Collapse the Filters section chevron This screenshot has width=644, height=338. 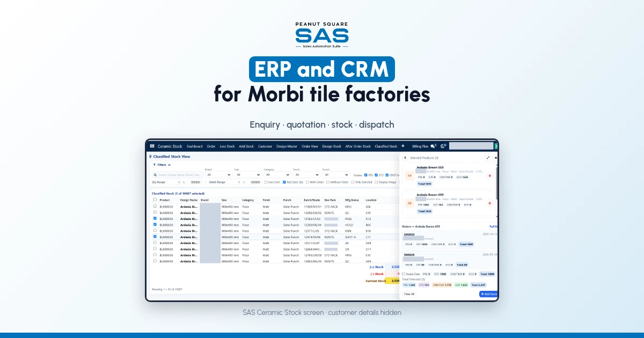170,165
